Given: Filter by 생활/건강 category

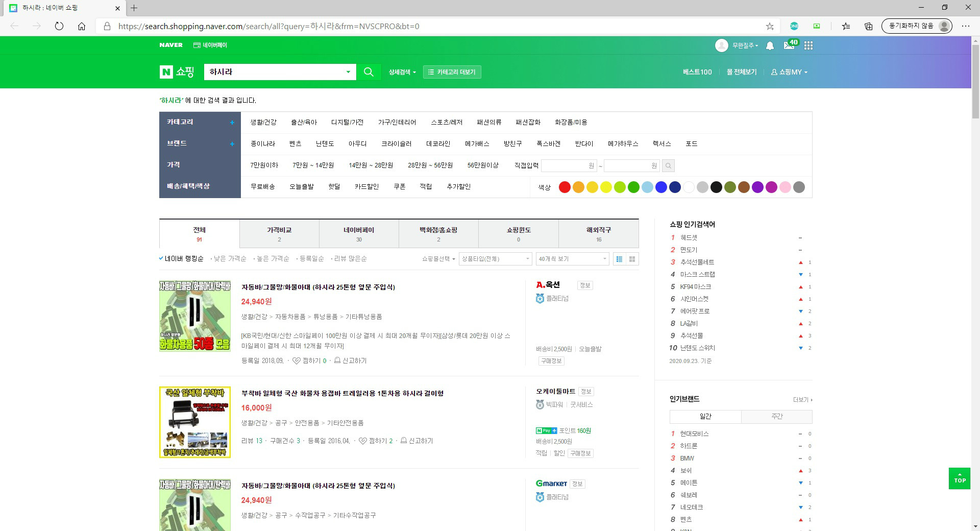Looking at the screenshot, I should click(263, 123).
